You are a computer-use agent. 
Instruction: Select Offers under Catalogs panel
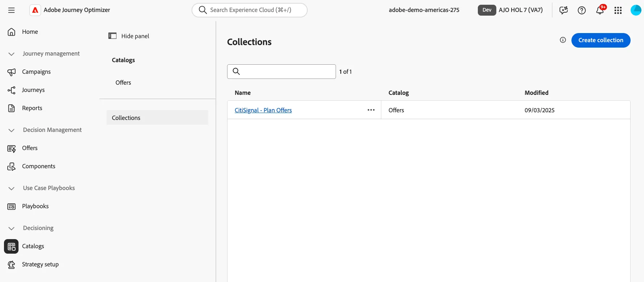tap(123, 82)
